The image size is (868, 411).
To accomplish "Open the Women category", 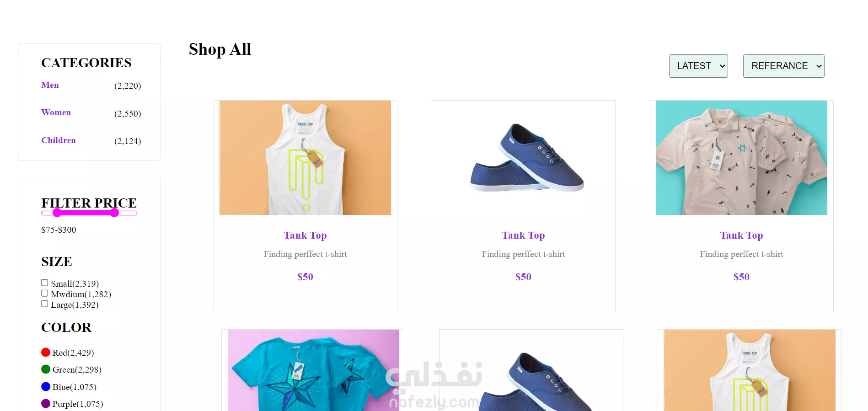I will pyautogui.click(x=56, y=112).
